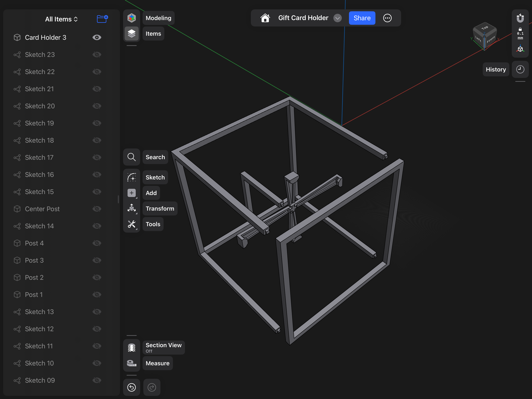The height and width of the screenshot is (399, 532).
Task: Hide Card Holder 3 with eye icon
Action: (97, 37)
